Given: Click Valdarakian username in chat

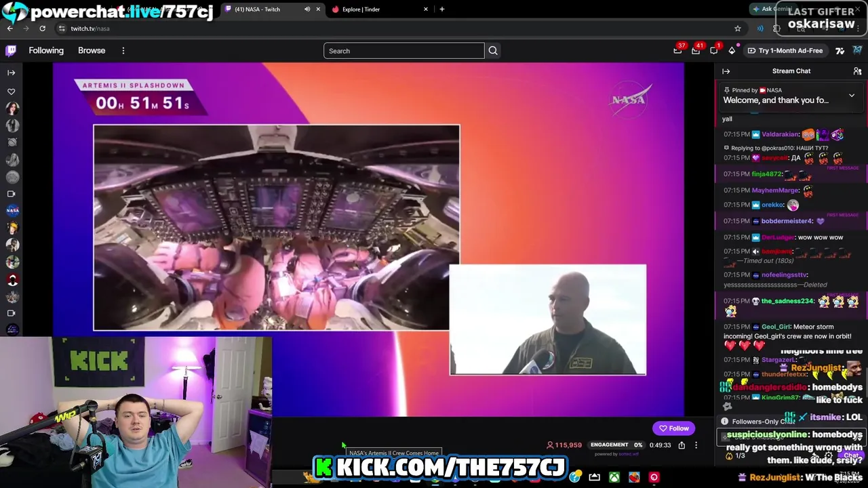Looking at the screenshot, I should 780,134.
